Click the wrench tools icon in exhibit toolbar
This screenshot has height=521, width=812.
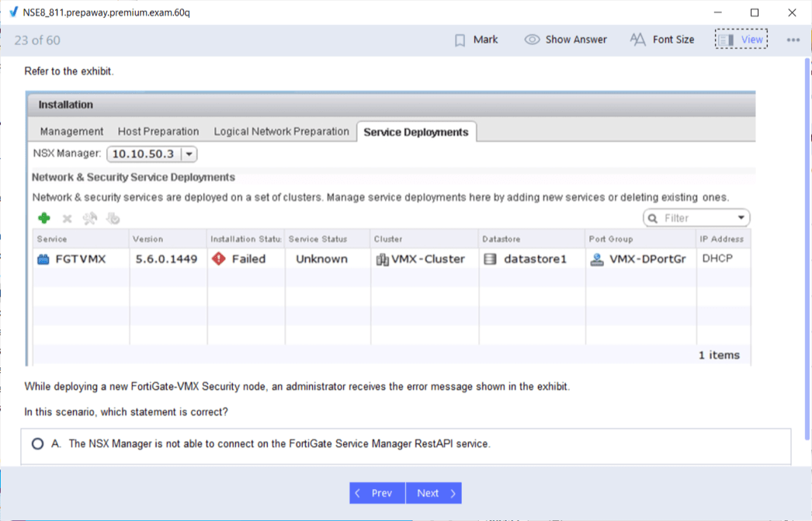point(89,218)
